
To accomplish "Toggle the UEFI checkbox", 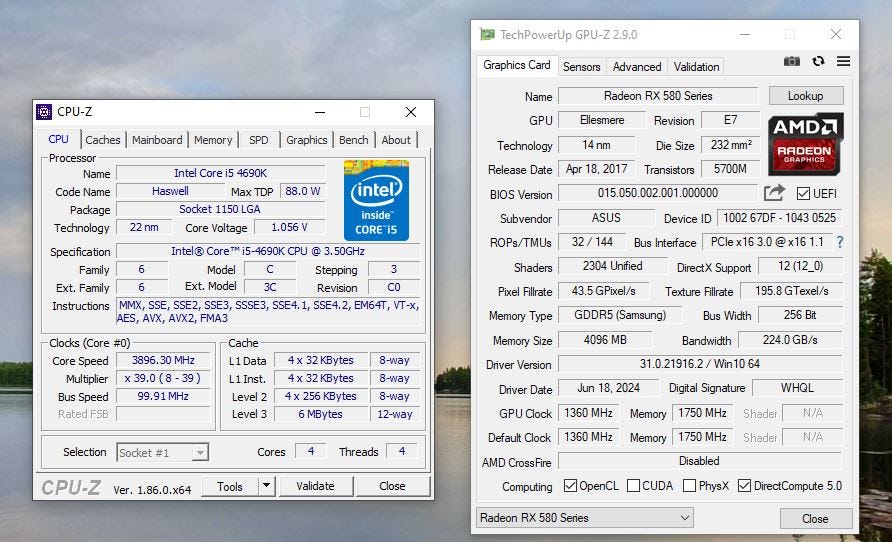I will pyautogui.click(x=803, y=193).
